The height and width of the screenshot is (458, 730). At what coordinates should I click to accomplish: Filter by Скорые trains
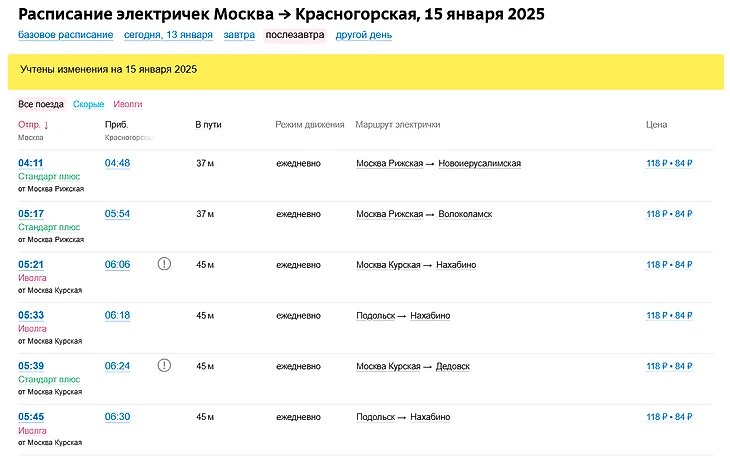[88, 104]
